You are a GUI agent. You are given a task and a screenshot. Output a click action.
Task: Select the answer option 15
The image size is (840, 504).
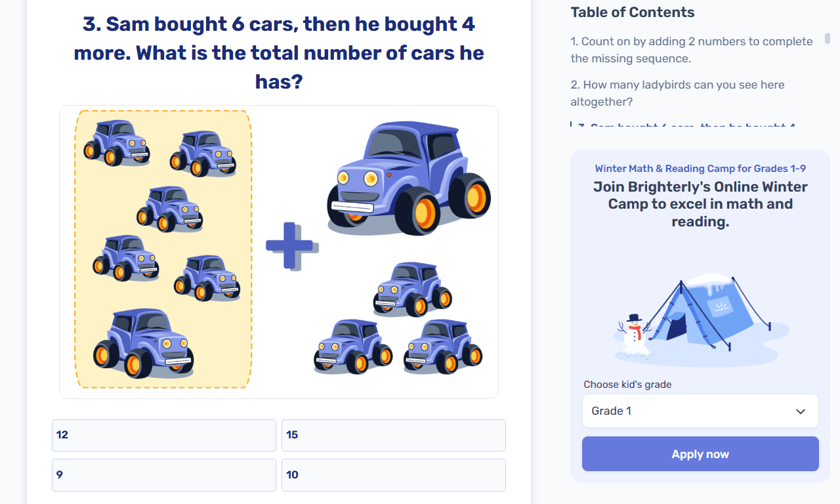pyautogui.click(x=393, y=435)
